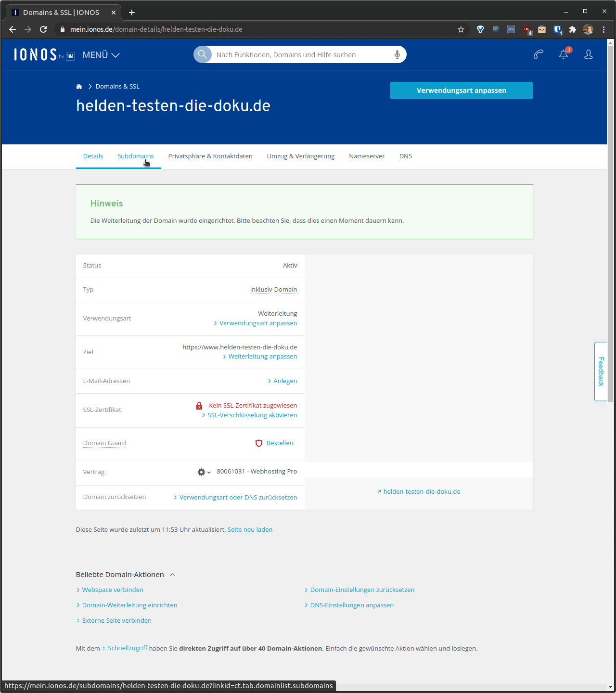The width and height of the screenshot is (616, 693).
Task: Click the red SSL lock icon
Action: (199, 406)
